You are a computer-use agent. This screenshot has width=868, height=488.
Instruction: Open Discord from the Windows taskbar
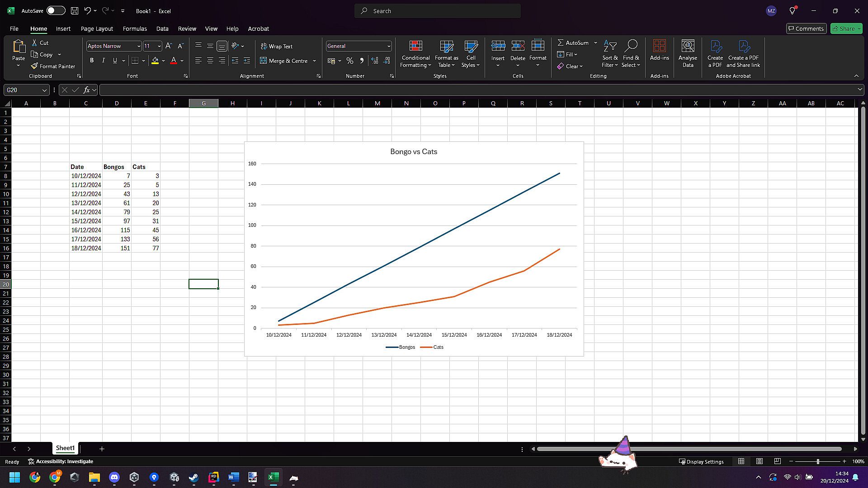[x=114, y=477]
